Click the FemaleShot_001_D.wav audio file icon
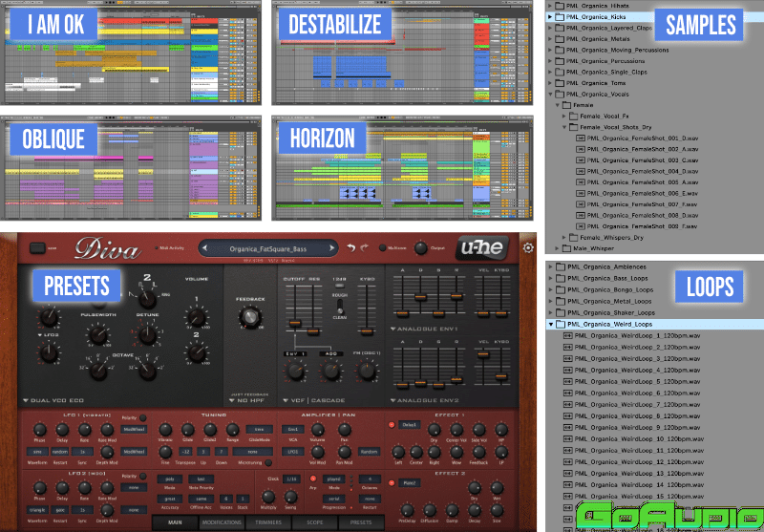The image size is (764, 532). (x=580, y=138)
